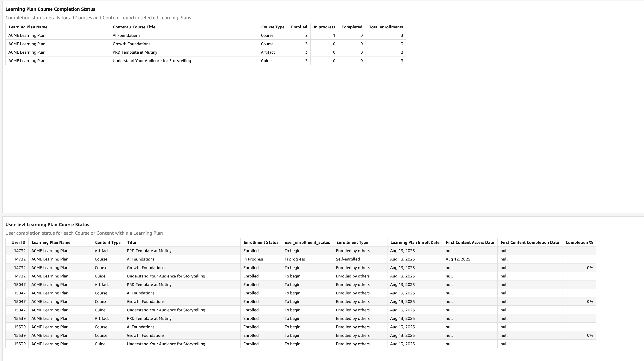The height and width of the screenshot is (361, 644).
Task: Click the Self-enrolled enrollment type cell
Action: (x=348, y=259)
